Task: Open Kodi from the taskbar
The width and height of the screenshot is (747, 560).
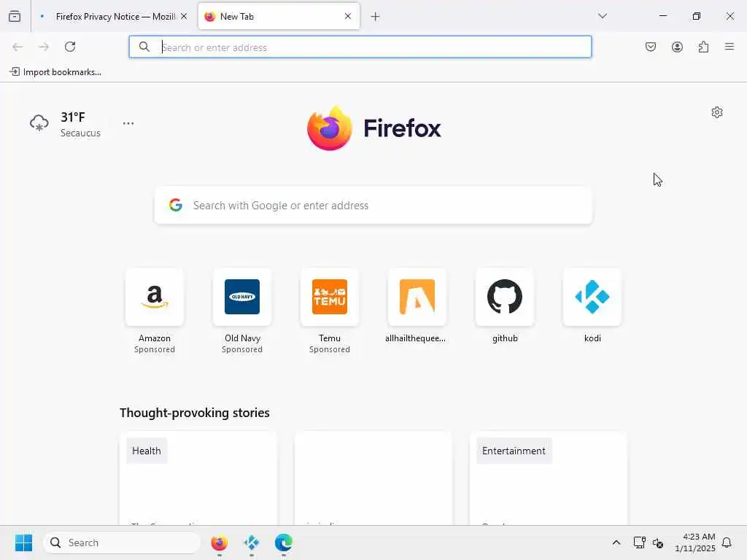Action: coord(251,542)
